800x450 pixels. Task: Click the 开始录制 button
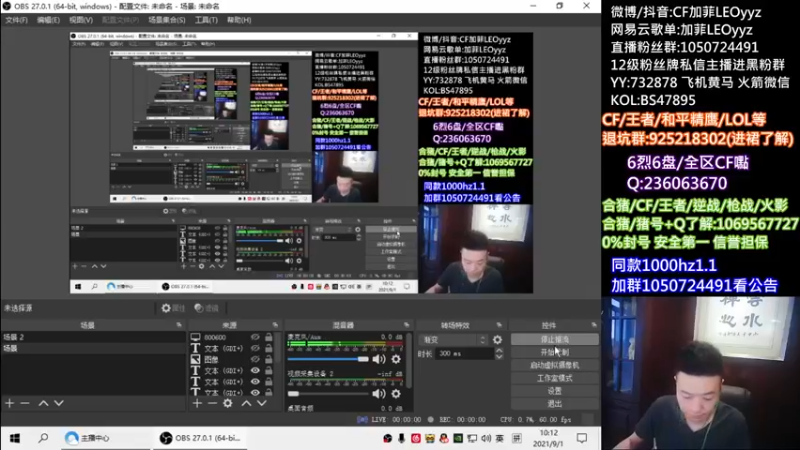[555, 352]
